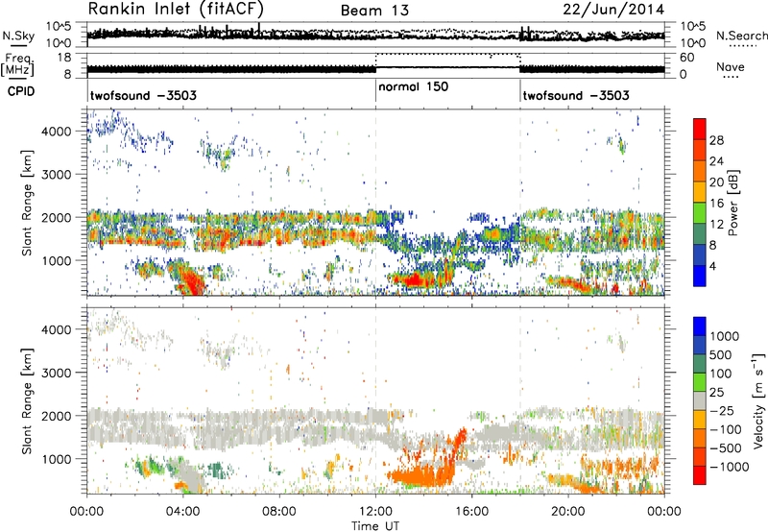Select the "CPID" row label
Screen dimensions: 768x532
pyautogui.click(x=21, y=91)
